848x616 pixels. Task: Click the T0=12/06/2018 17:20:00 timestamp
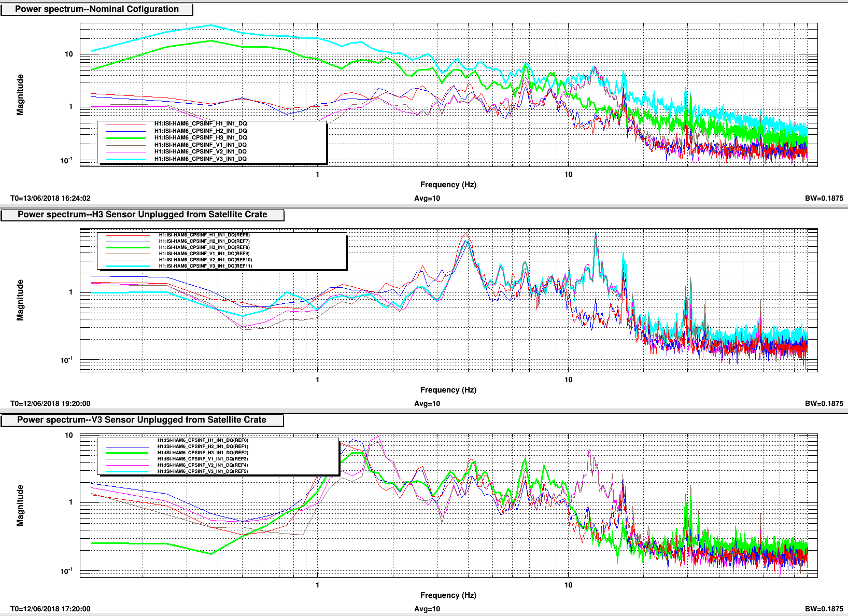(50, 609)
